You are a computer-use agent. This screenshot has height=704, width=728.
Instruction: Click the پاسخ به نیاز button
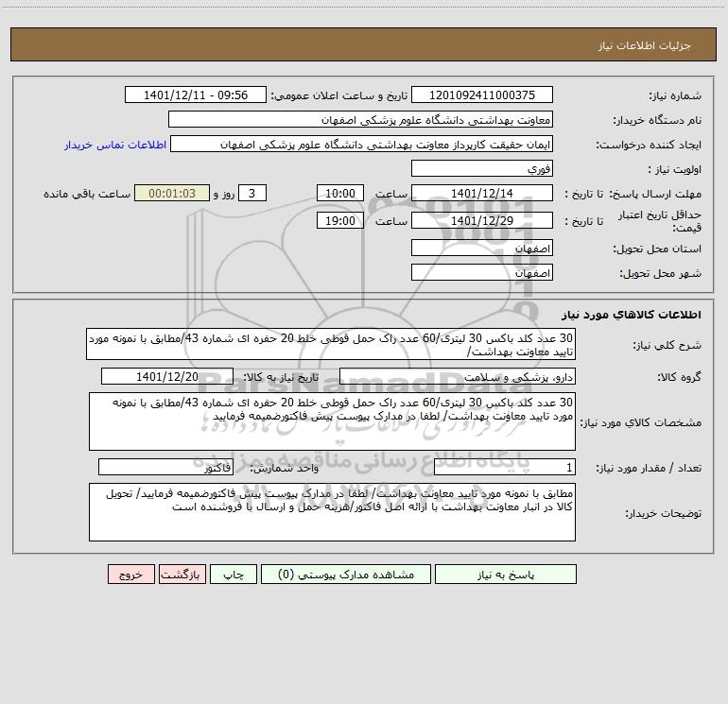(506, 575)
